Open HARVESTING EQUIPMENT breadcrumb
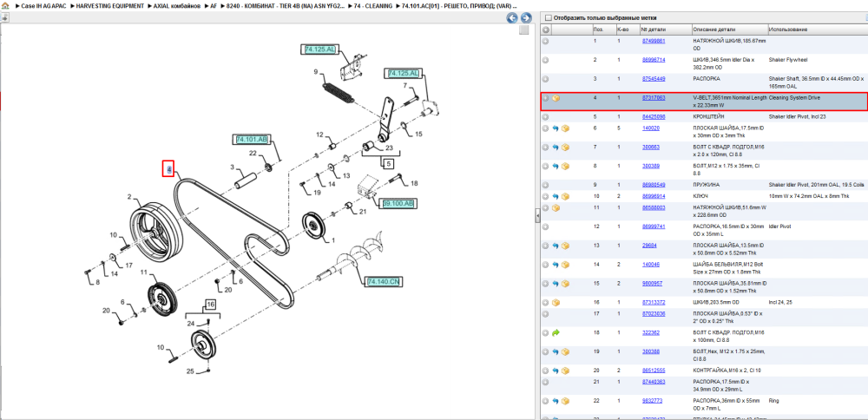868x420 pixels. [x=109, y=5]
